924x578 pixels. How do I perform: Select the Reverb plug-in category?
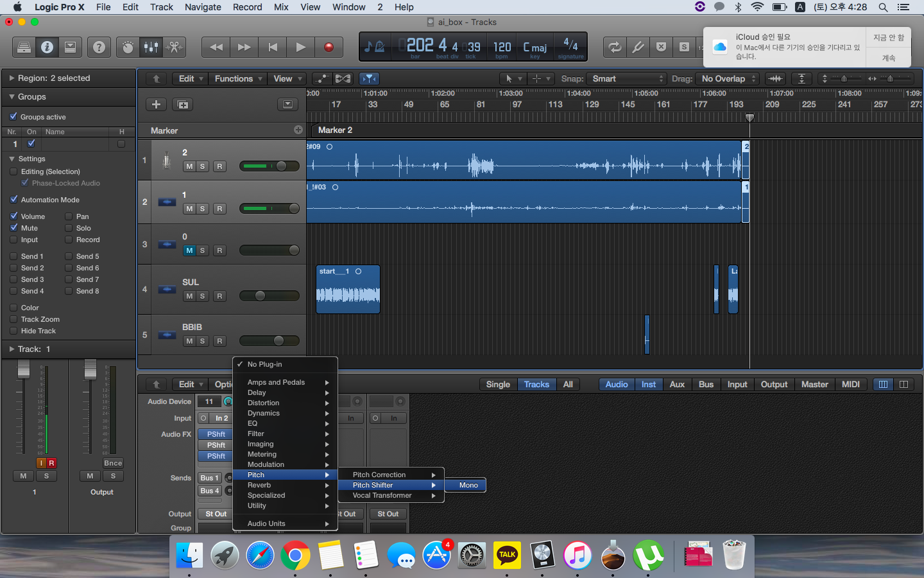(x=285, y=485)
